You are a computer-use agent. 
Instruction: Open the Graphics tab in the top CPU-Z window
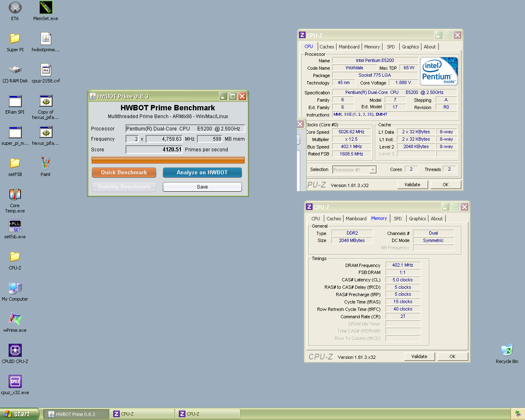pyautogui.click(x=411, y=47)
